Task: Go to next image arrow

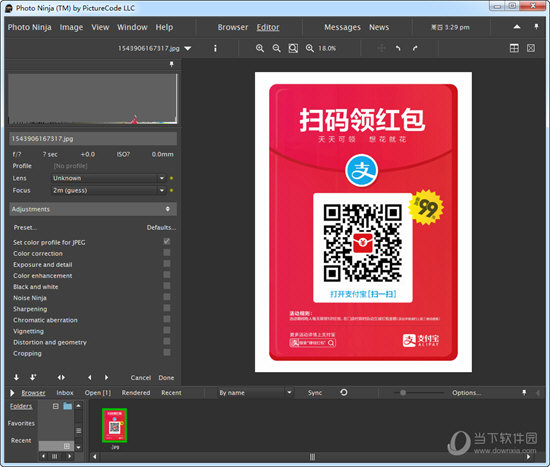Action: 106,378
